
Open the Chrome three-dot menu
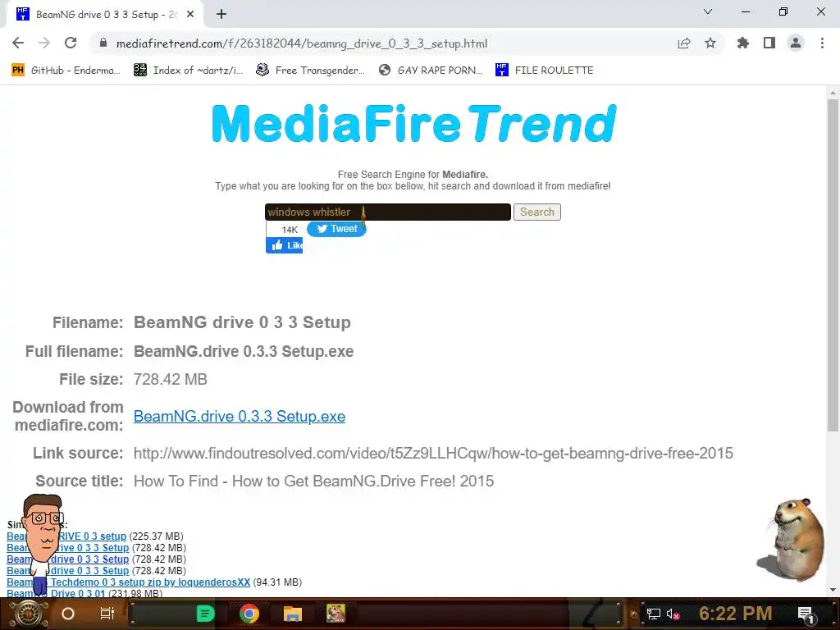822,43
